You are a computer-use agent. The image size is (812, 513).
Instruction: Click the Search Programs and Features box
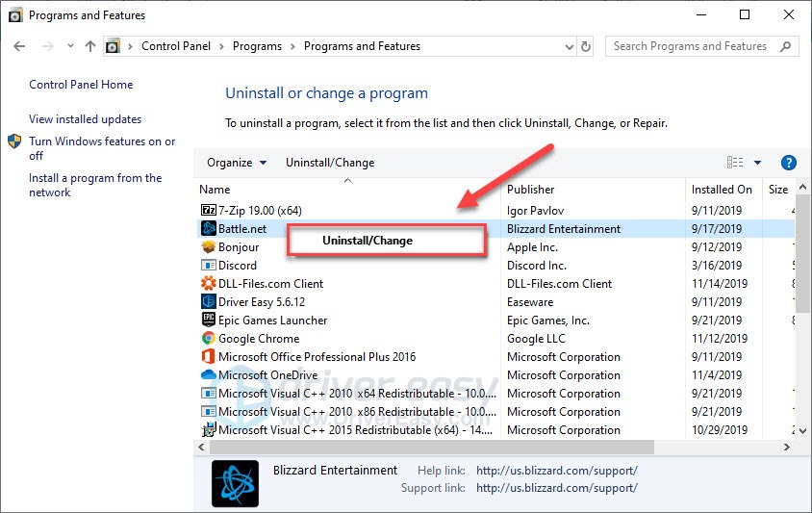coord(691,46)
